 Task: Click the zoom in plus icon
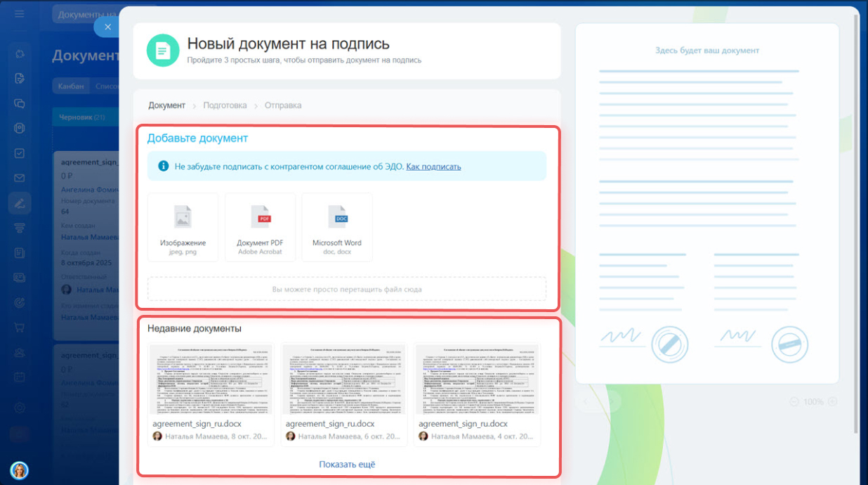pos(832,402)
